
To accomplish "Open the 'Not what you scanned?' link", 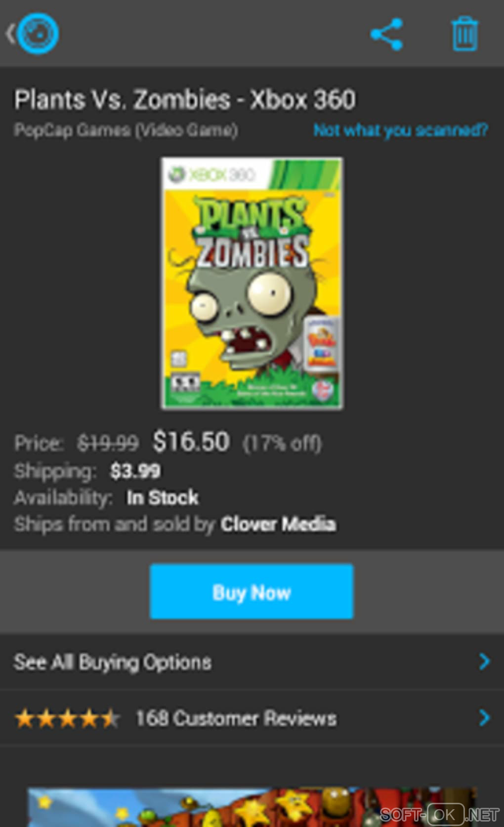I will click(401, 130).
